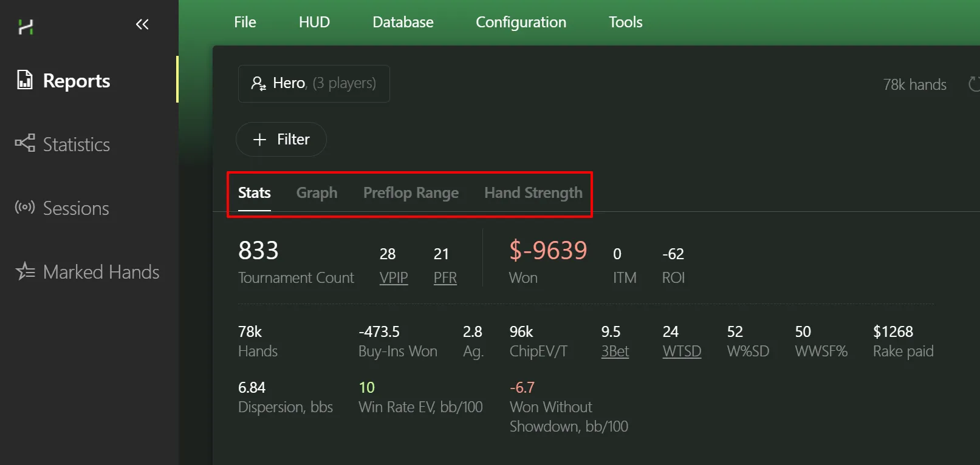This screenshot has height=465, width=980.
Task: Click the VPIP stat link
Action: coord(394,278)
